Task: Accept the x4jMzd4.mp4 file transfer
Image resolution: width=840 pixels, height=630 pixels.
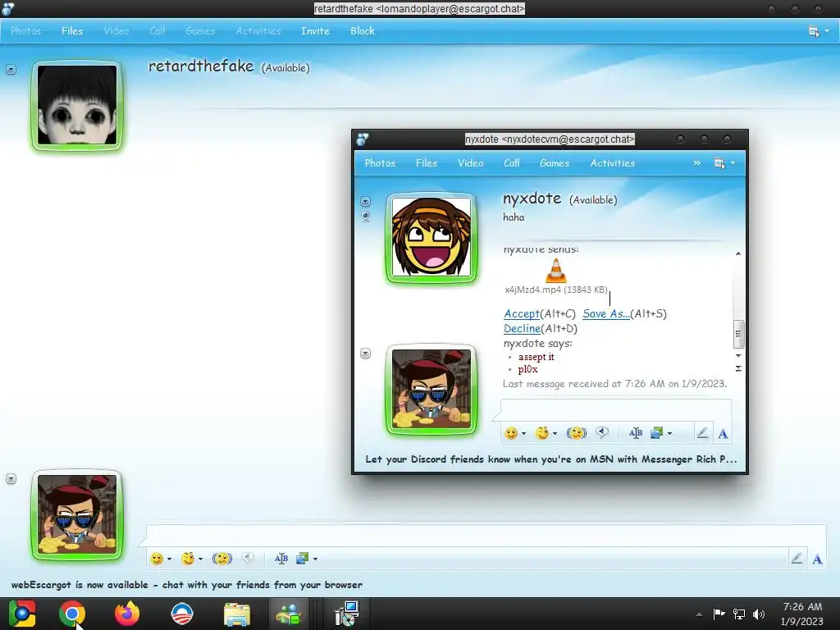Action: coord(521,314)
